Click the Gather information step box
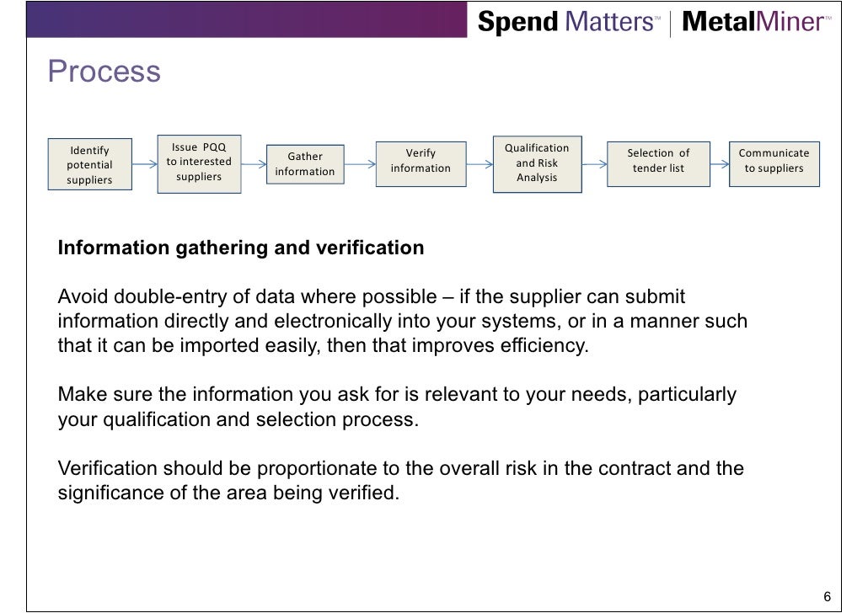Screen dimensions: 868x613 click(305, 164)
